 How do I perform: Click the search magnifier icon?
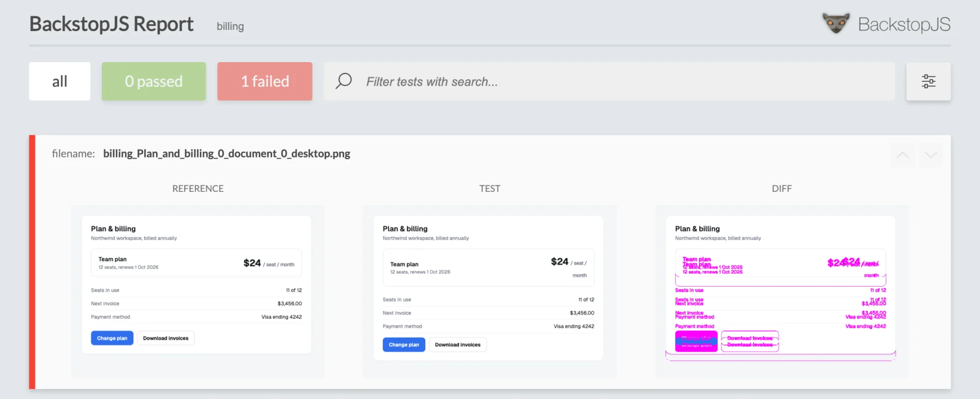(x=344, y=81)
